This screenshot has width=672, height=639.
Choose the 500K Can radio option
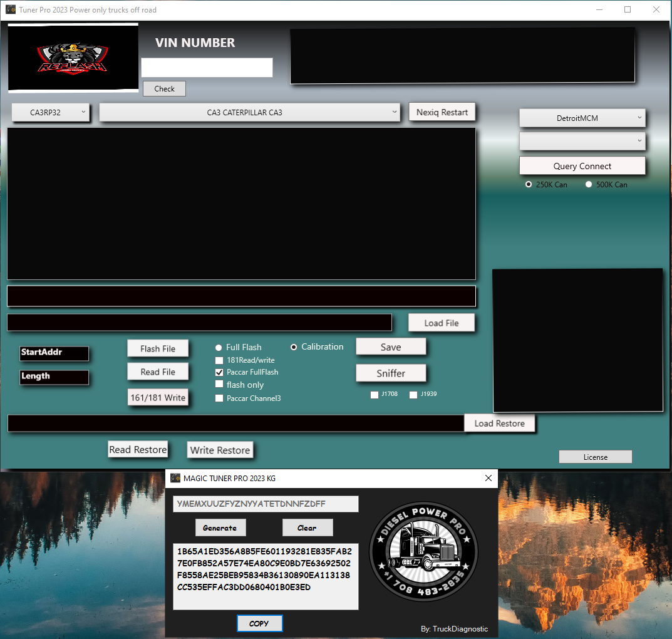(589, 184)
